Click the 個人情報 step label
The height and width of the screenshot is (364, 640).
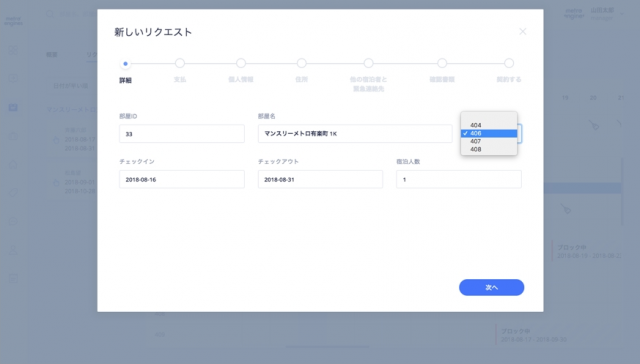click(x=241, y=80)
